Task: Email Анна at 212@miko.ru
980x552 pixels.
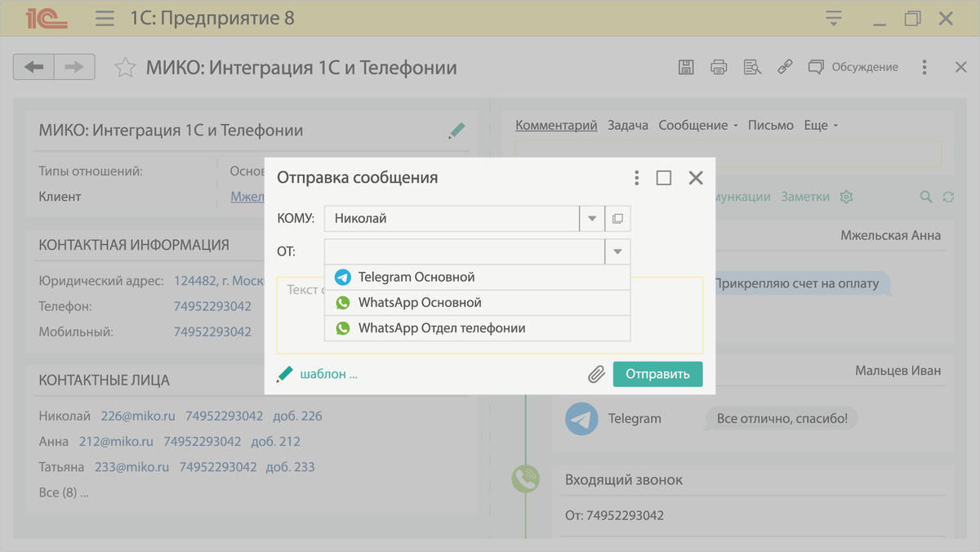Action: click(x=116, y=442)
